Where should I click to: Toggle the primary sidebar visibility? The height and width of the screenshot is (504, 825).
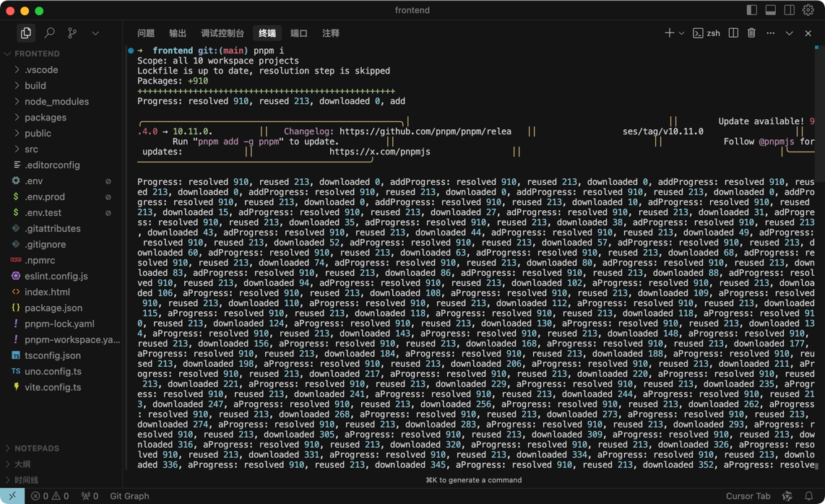752,11
